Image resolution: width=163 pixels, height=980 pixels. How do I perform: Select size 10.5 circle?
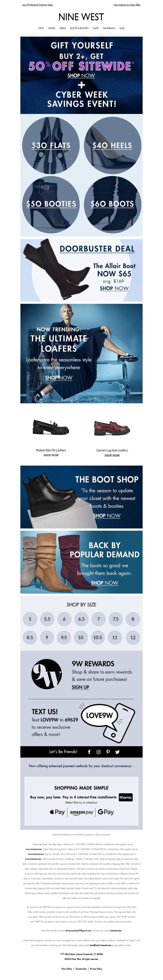[98, 637]
